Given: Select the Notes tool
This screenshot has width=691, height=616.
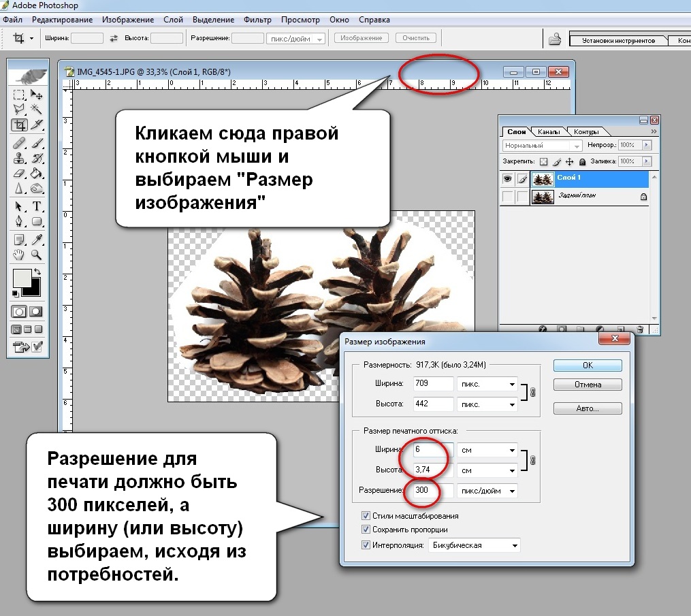Looking at the screenshot, I should [19, 240].
